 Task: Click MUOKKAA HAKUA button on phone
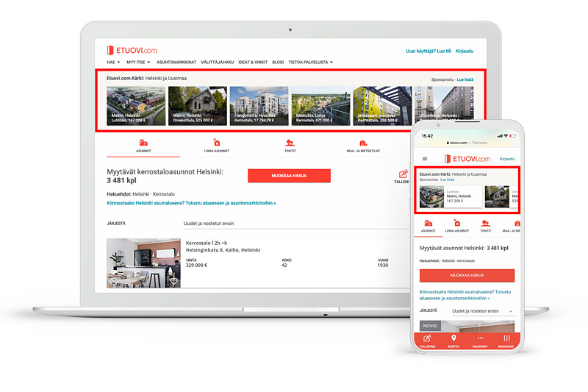click(467, 275)
